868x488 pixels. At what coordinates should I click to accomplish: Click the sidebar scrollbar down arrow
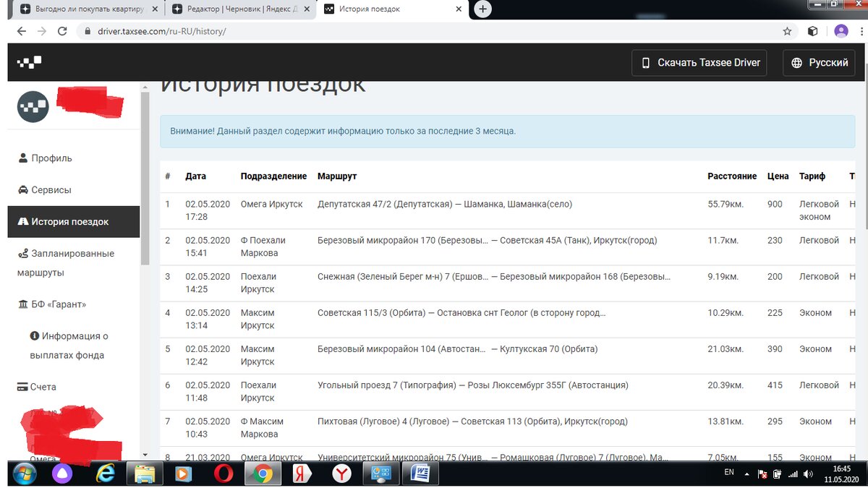coord(145,455)
